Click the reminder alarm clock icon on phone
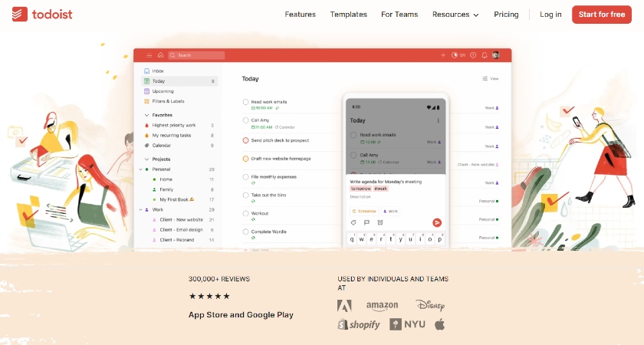 pos(380,222)
